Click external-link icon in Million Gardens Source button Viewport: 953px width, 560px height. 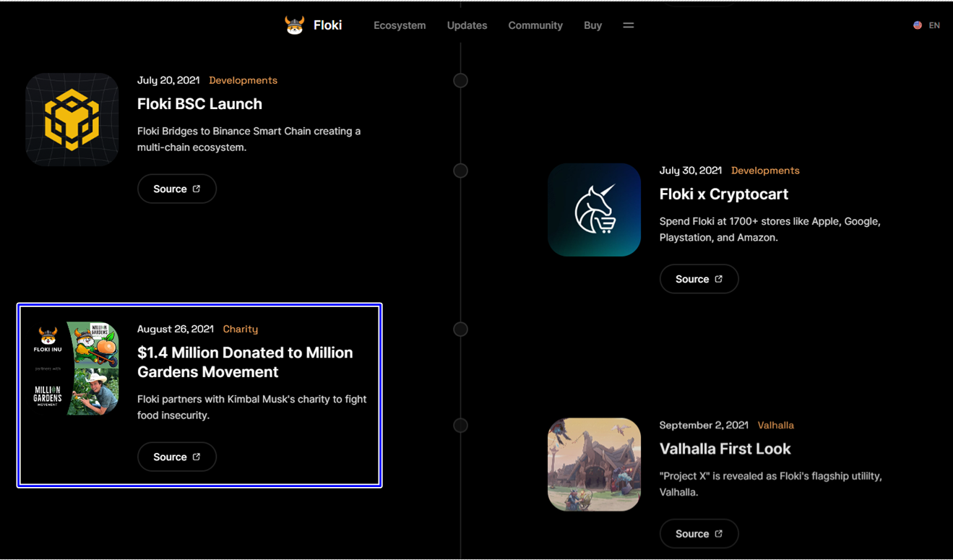pos(197,457)
